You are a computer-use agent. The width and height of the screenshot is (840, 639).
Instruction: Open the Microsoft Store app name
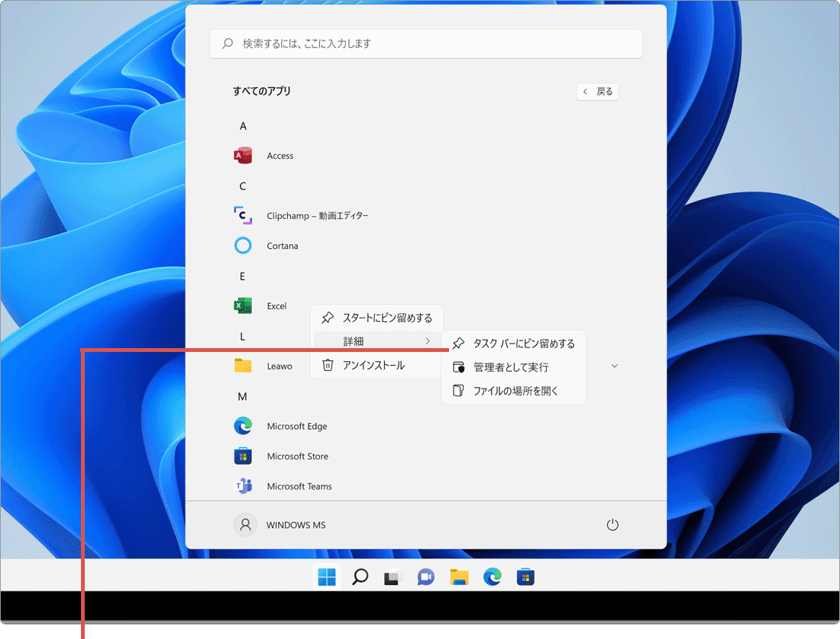click(x=297, y=457)
